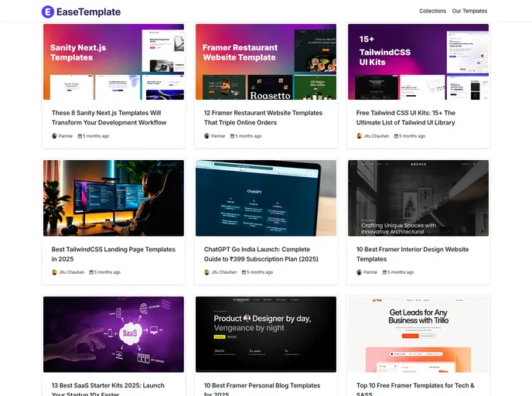Viewport: 532px width, 396px height.
Task: Click 'Jitu Chauhan' under Tailwind UI Kits article
Action: pyautogui.click(x=377, y=136)
